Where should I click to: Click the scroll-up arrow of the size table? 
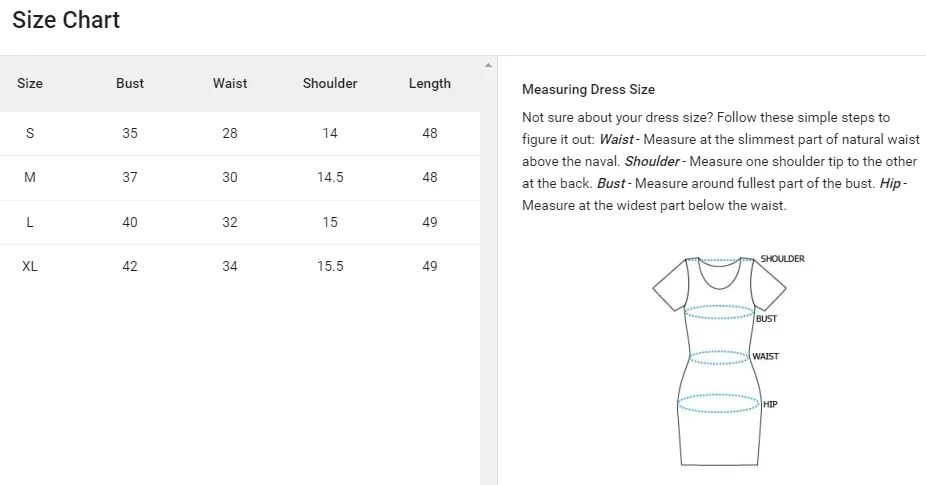(488, 66)
